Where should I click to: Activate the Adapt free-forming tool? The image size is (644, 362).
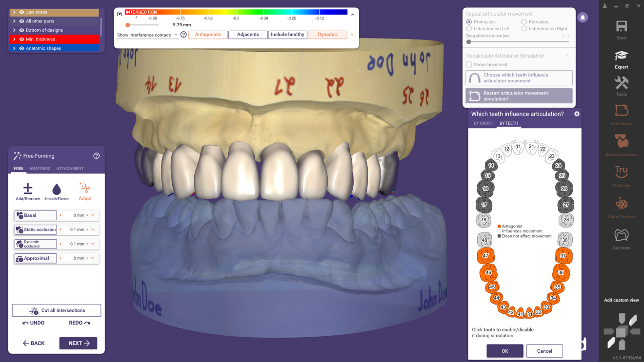point(85,191)
